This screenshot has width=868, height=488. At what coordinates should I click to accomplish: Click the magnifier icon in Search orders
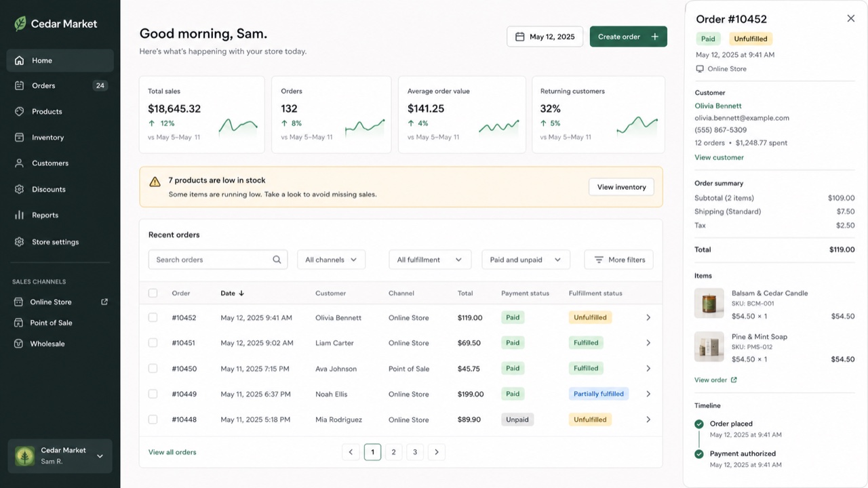pos(277,260)
